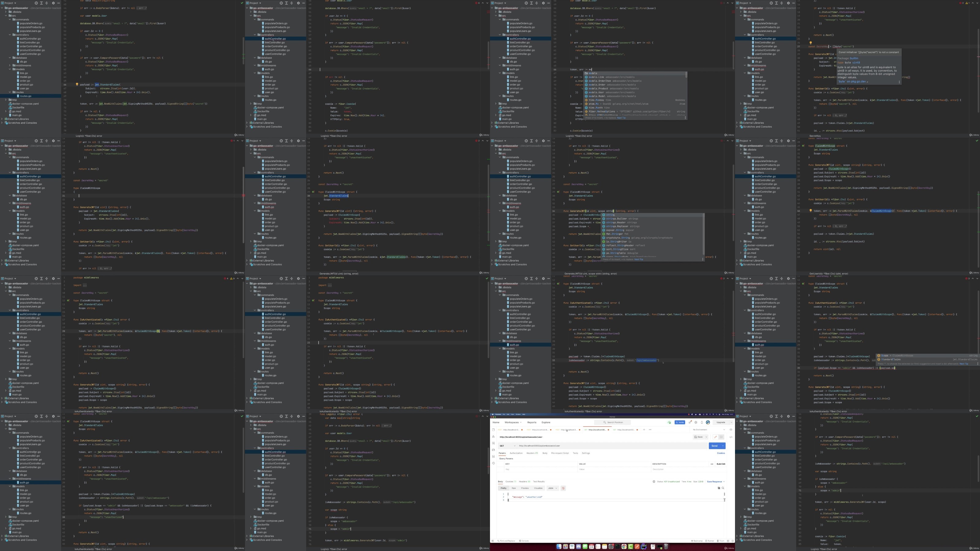
Task: Click the lightbulb beside 'payload := jwt.StandardClaims{'
Action: 77,84
